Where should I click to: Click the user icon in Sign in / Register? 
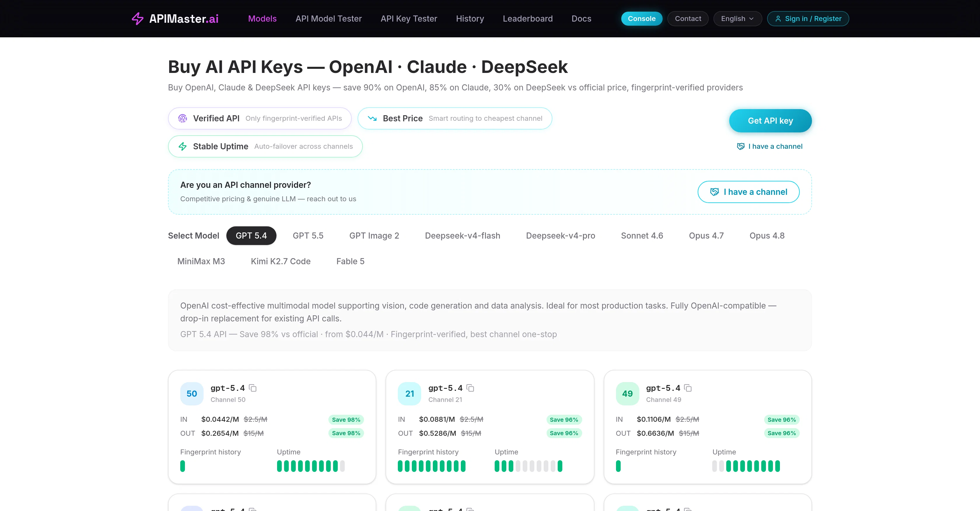point(778,19)
